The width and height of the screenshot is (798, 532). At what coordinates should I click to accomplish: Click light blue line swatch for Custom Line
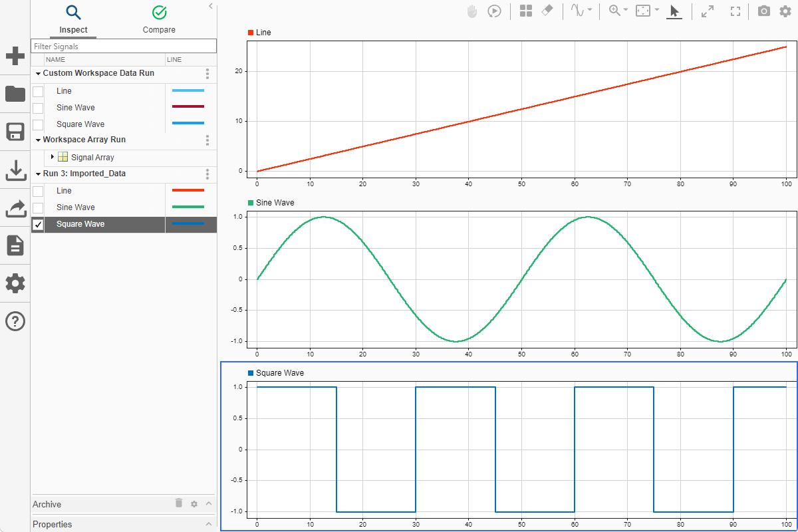(188, 90)
